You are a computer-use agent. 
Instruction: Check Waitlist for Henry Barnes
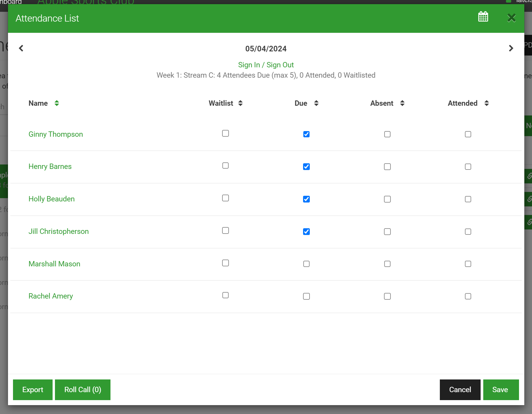pos(225,166)
